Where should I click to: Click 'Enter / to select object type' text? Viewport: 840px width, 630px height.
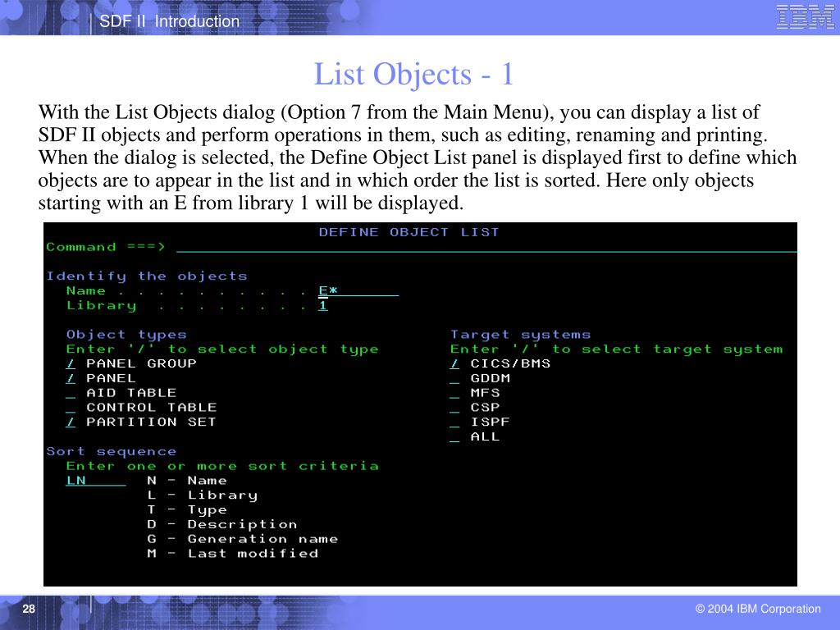(222, 349)
